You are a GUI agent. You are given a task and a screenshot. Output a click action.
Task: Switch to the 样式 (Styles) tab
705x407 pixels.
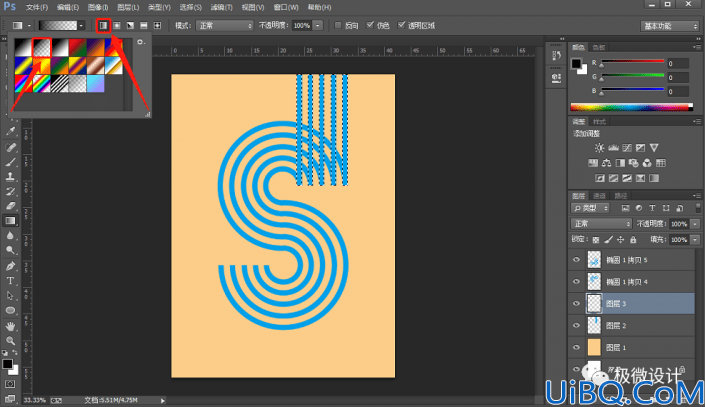(599, 122)
